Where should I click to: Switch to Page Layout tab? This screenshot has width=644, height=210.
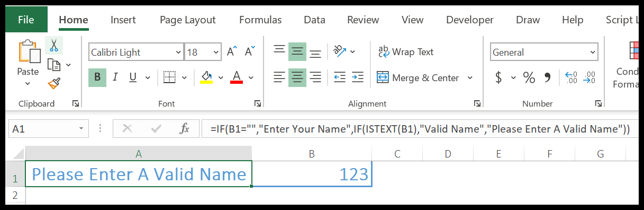point(188,20)
